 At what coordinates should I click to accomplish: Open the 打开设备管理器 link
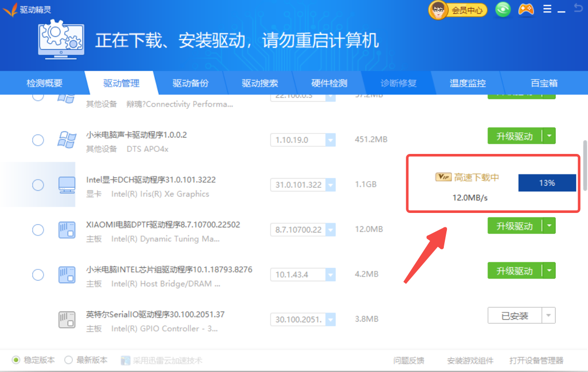(536, 360)
